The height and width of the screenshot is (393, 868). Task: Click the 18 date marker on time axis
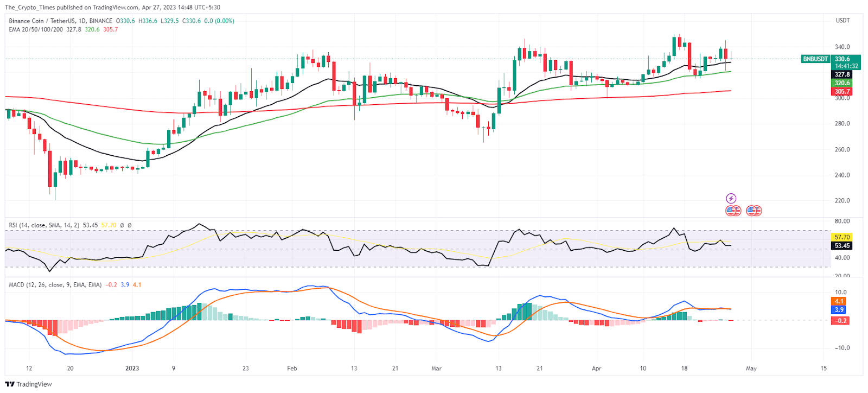[685, 368]
